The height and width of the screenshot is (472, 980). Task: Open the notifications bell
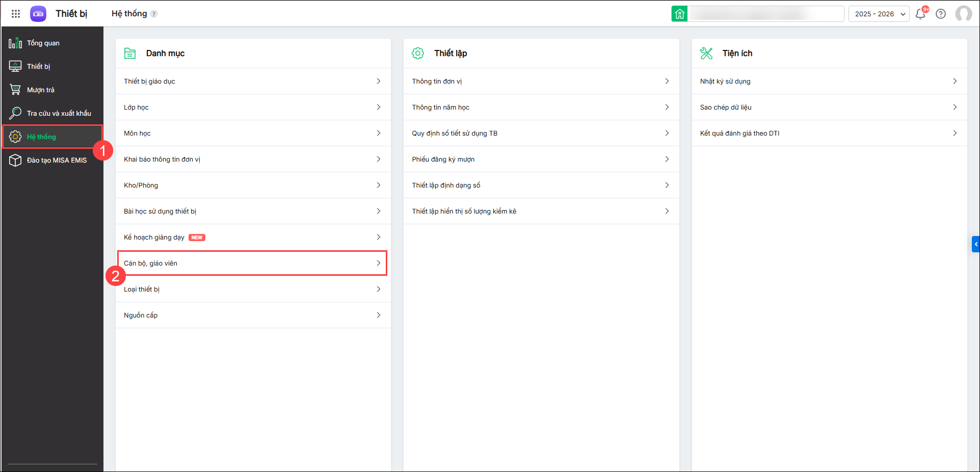tap(920, 14)
